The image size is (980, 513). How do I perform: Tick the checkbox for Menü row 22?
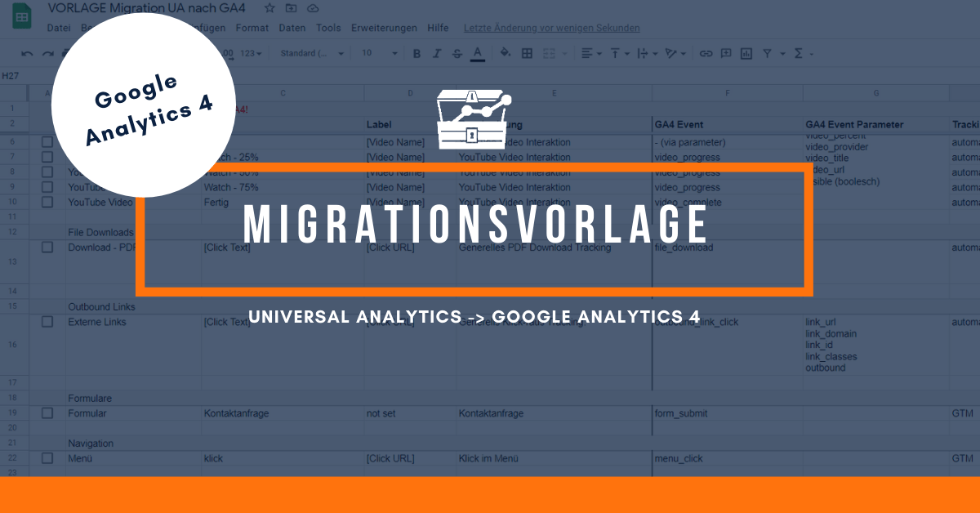[47, 458]
